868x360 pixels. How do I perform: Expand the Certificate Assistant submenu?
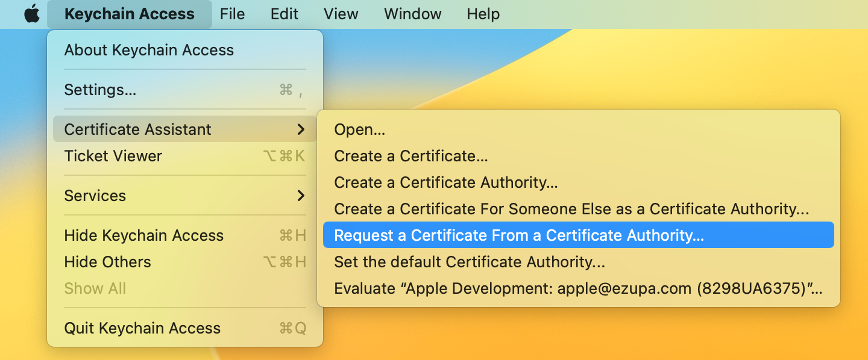[x=185, y=129]
